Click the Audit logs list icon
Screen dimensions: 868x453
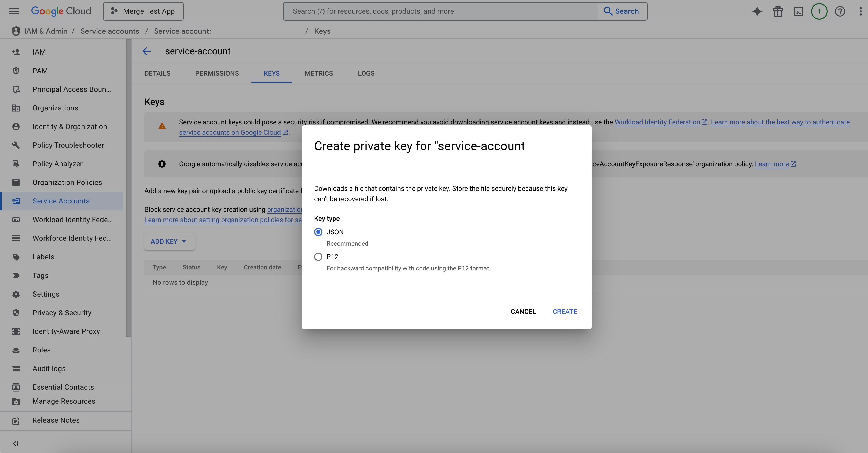tap(16, 368)
